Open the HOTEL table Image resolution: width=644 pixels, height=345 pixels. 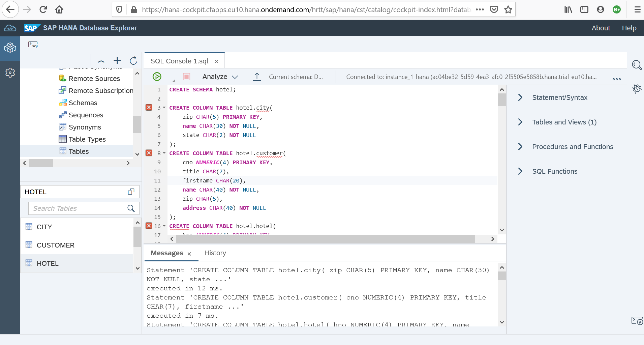(77, 263)
